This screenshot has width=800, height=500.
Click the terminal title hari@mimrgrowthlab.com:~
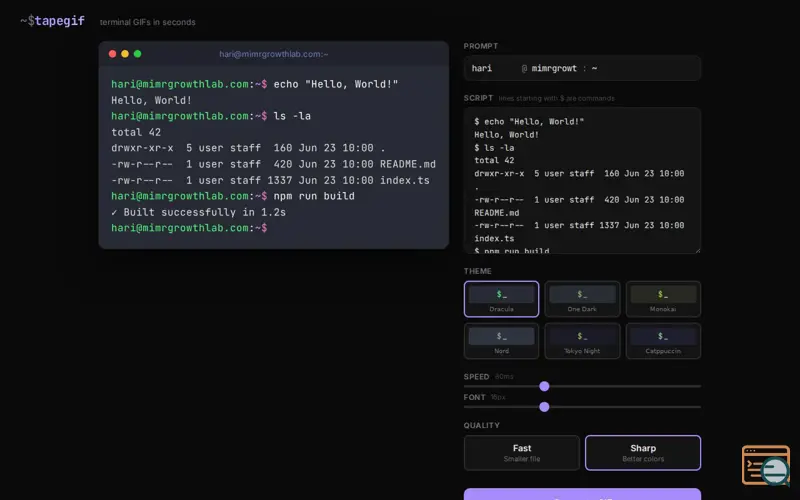[x=273, y=54]
